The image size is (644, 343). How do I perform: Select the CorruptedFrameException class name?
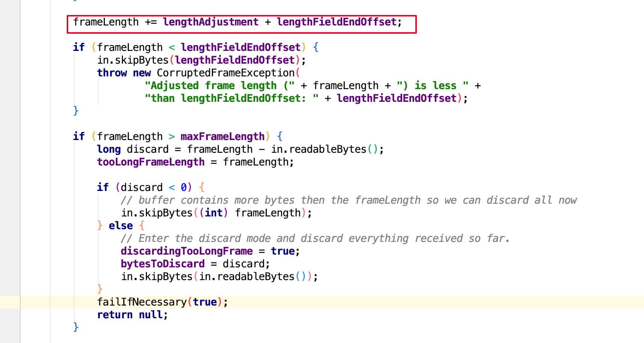coord(226,73)
